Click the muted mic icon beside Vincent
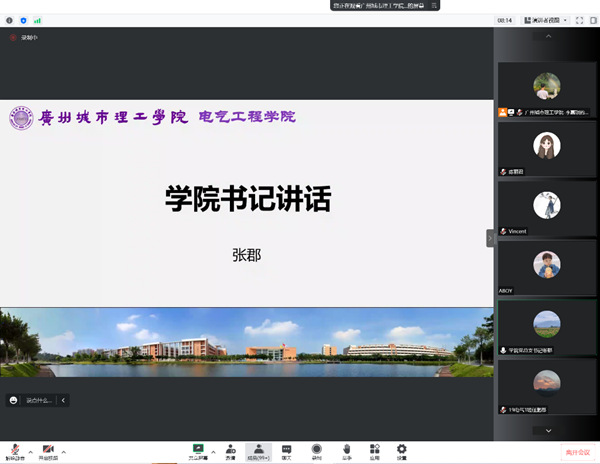Screen dimensions: 600x464 (503, 231)
